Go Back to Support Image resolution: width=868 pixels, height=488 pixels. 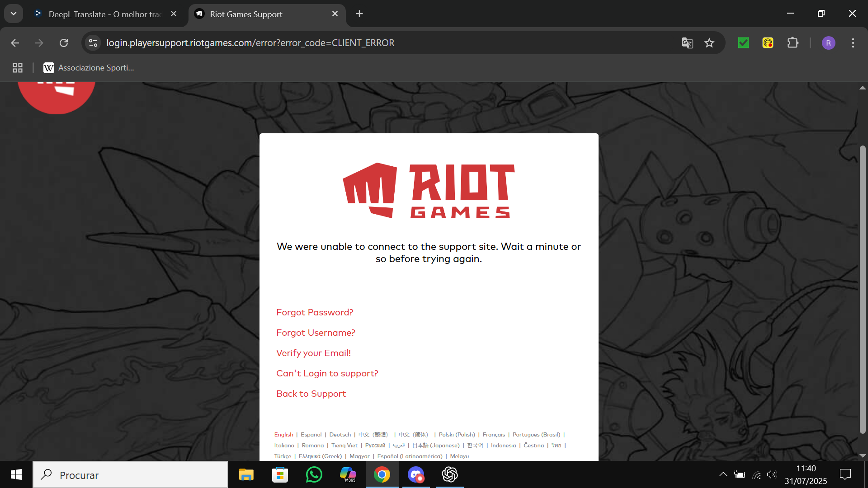pos(311,394)
